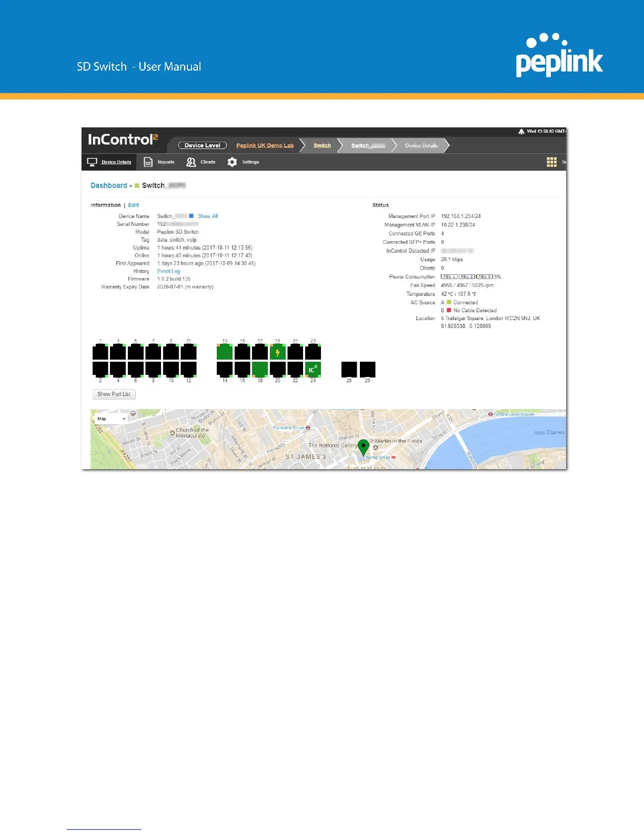Go to Switch group breadcrumb
This screenshot has height=834, width=644.
tap(322, 145)
